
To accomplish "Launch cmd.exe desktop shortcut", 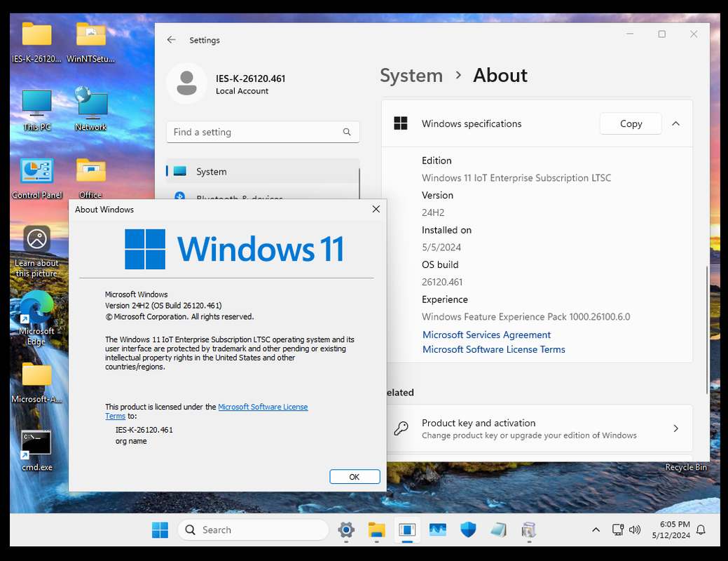I will point(36,451).
